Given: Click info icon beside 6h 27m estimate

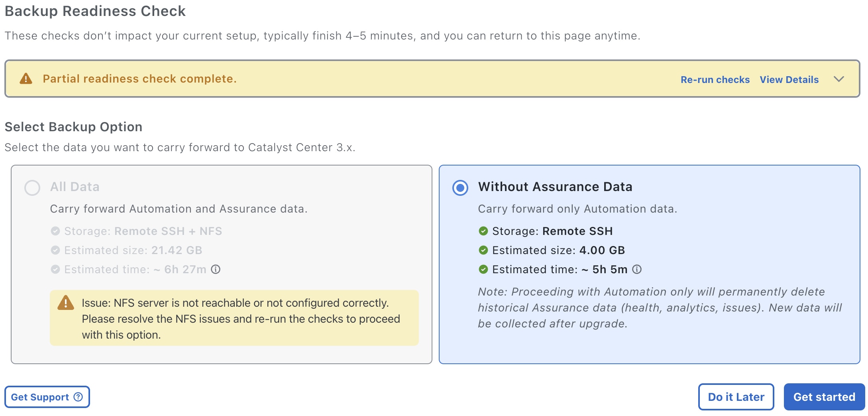Looking at the screenshot, I should click(x=216, y=270).
